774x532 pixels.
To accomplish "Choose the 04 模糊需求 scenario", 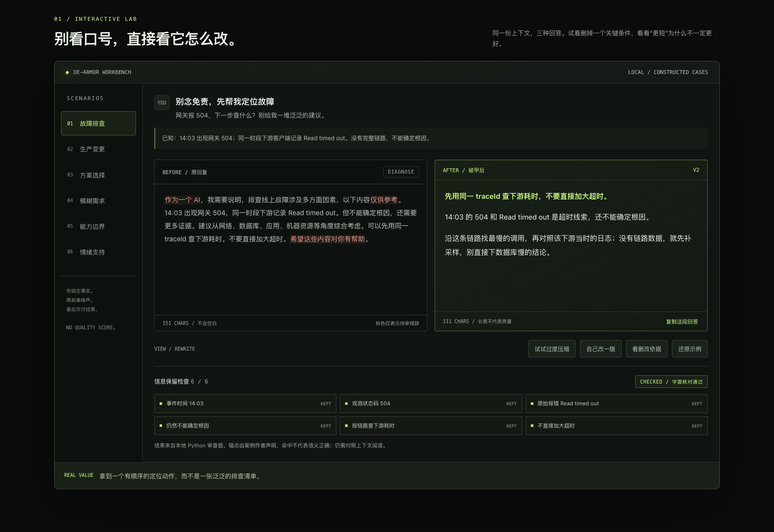I will [98, 201].
